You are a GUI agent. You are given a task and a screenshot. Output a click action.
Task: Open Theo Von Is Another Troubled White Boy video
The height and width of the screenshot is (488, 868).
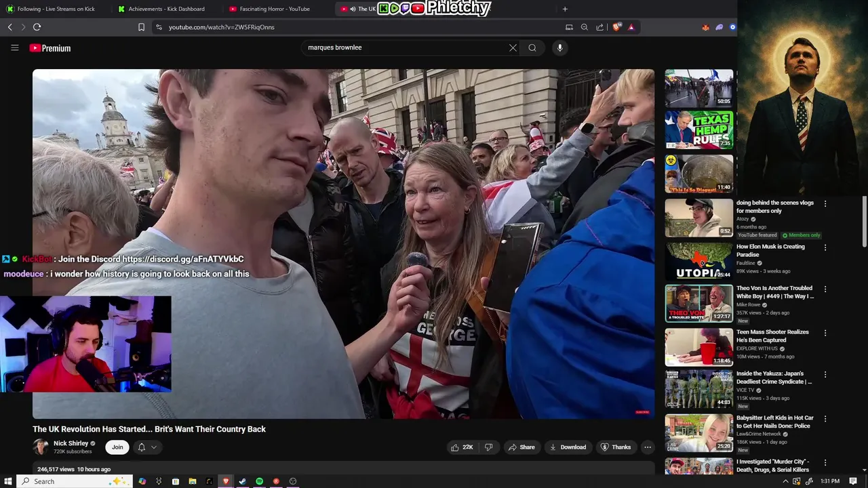point(775,292)
